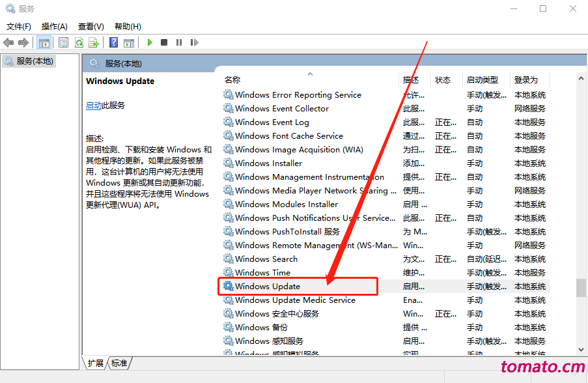The width and height of the screenshot is (588, 383).
Task: Click the Forward arrow in toolbar
Action: tap(23, 42)
